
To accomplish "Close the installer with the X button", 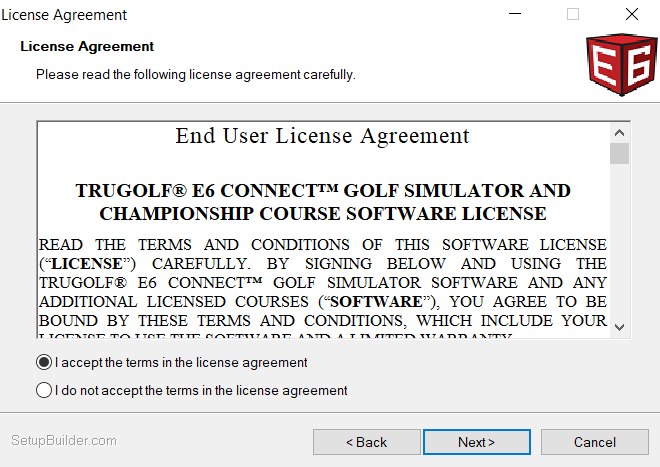I will [x=631, y=15].
